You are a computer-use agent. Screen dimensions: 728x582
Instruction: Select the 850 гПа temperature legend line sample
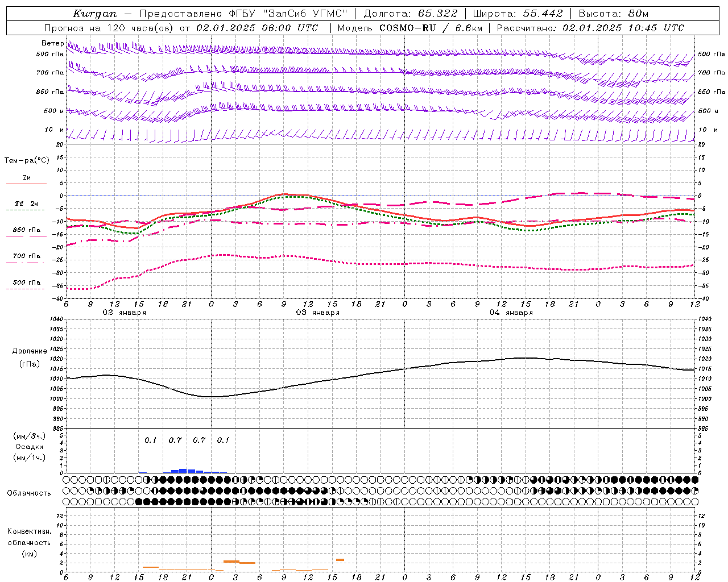pyautogui.click(x=26, y=236)
